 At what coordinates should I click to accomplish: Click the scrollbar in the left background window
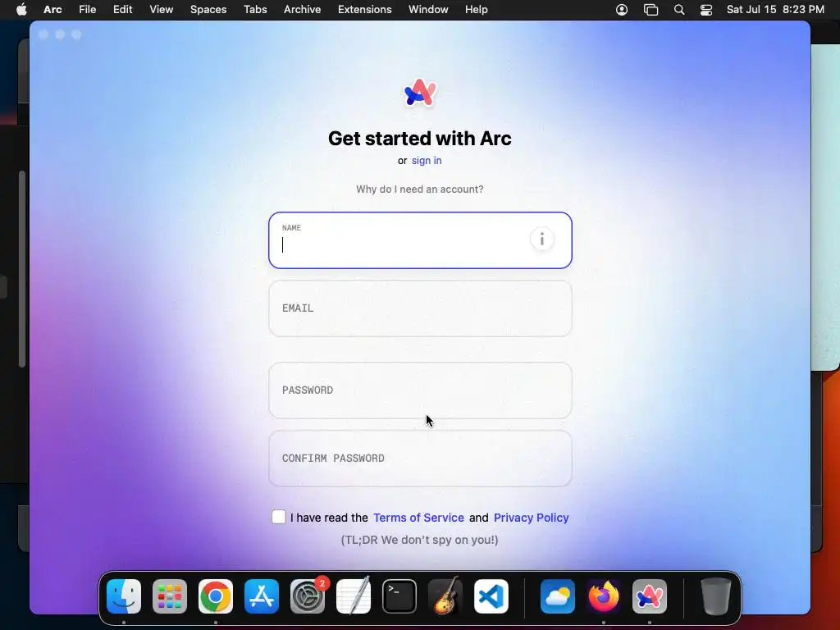pos(22,269)
